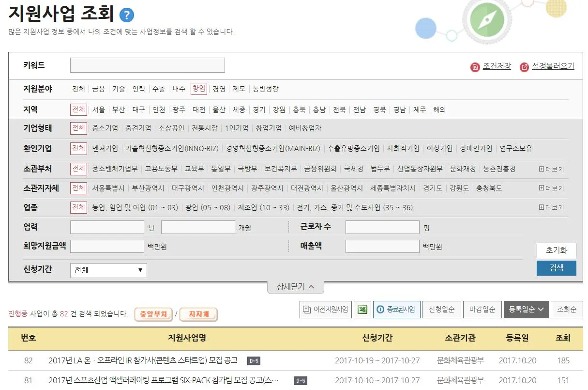Switch sorting to 마감일순
588x390 pixels.
point(482,310)
